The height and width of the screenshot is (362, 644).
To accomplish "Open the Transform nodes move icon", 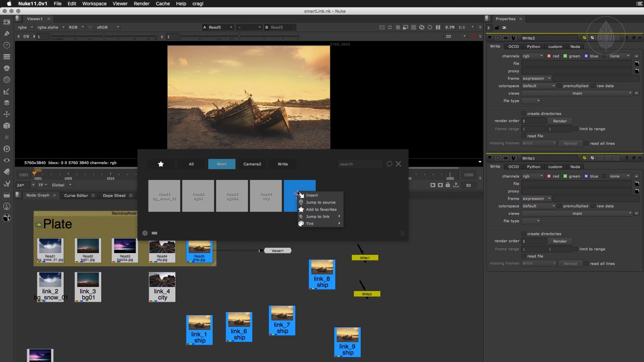I will pos(6,114).
